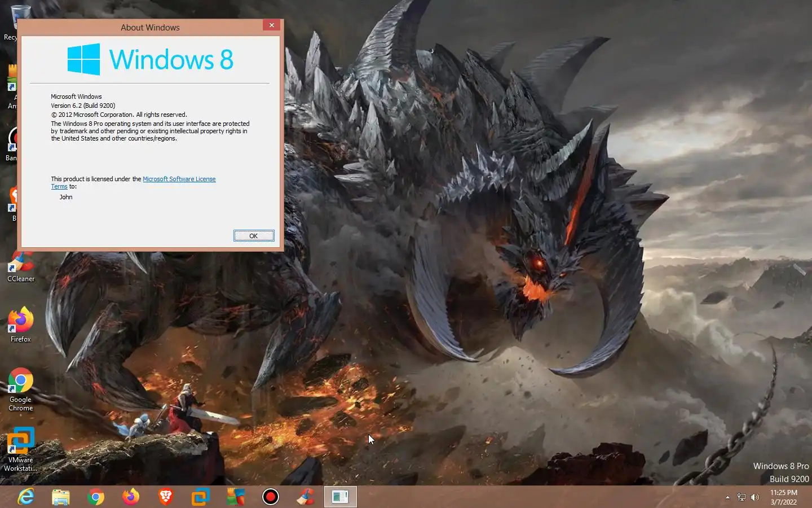
Task: Open the volume speaker tray icon
Action: 755,497
